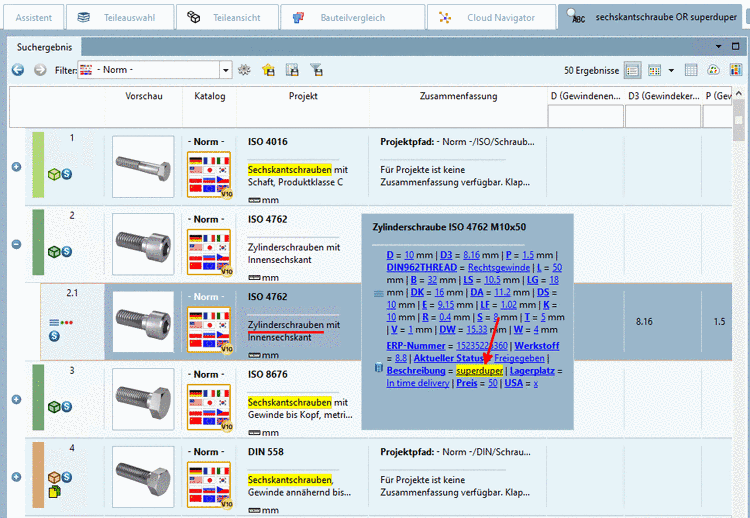Switch to detail list view
This screenshot has height=518, width=750.
click(x=632, y=70)
